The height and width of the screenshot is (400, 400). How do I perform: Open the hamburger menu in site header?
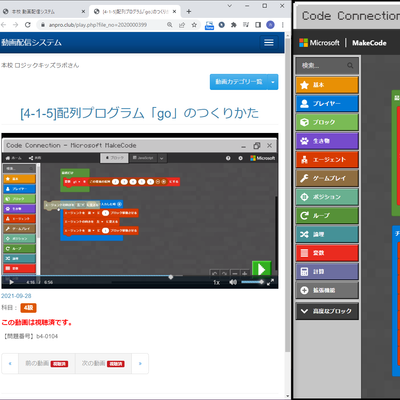269,42
